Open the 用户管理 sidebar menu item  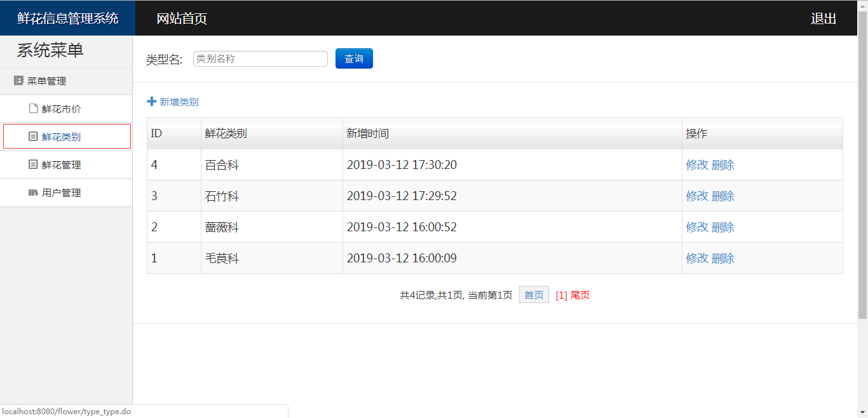coord(62,192)
